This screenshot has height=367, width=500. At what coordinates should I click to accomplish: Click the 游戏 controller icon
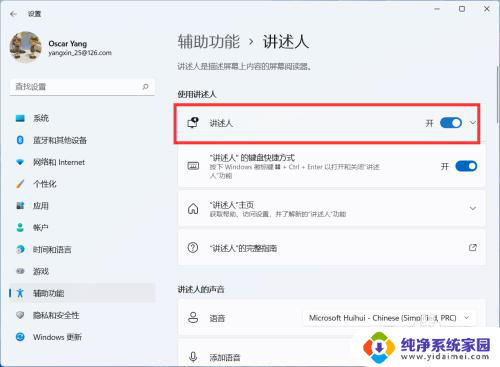[20, 271]
